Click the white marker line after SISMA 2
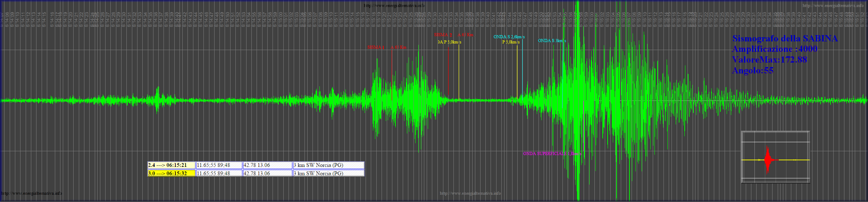 click(459, 72)
